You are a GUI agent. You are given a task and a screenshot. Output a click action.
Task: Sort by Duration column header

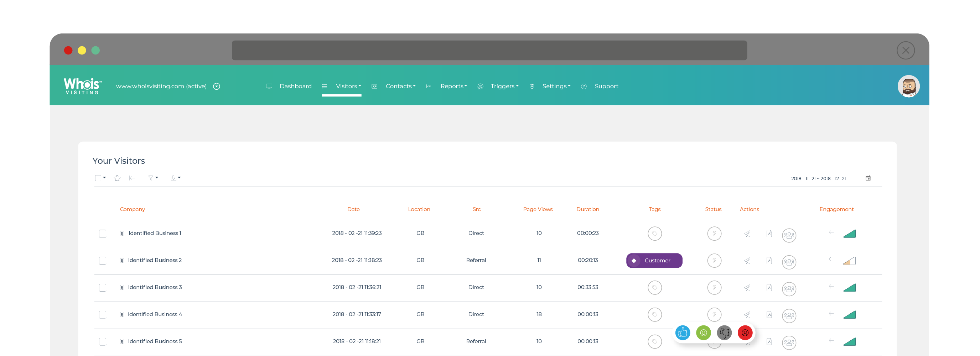click(587, 209)
